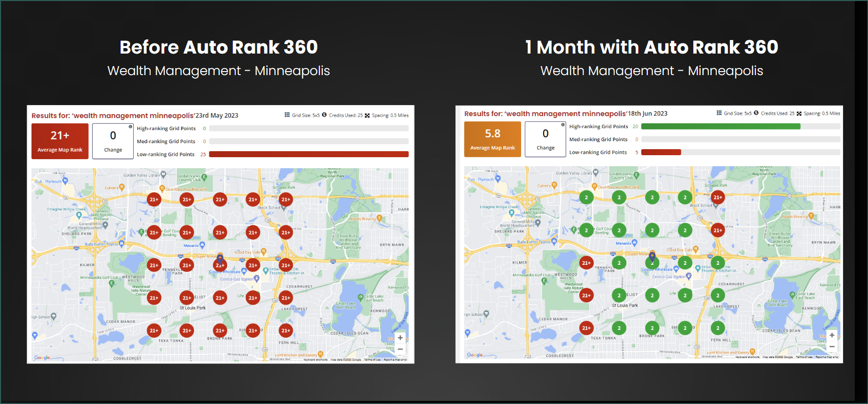This screenshot has height=404, width=868.
Task: Open the info icon on the 1 Month panel's Change card
Action: coord(563,124)
